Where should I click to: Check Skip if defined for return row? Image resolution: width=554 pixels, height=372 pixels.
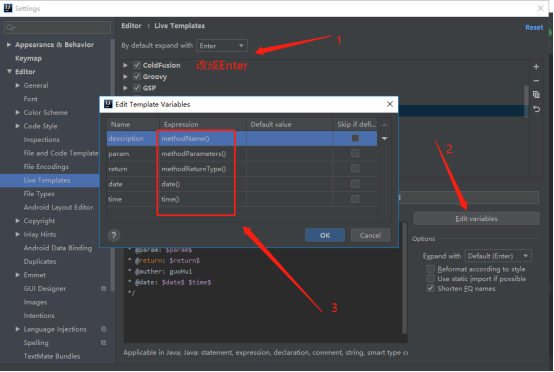(x=355, y=168)
